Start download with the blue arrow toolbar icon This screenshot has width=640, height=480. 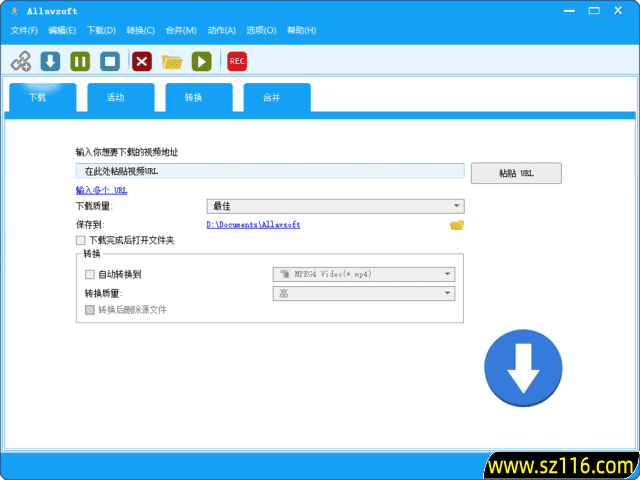50,61
